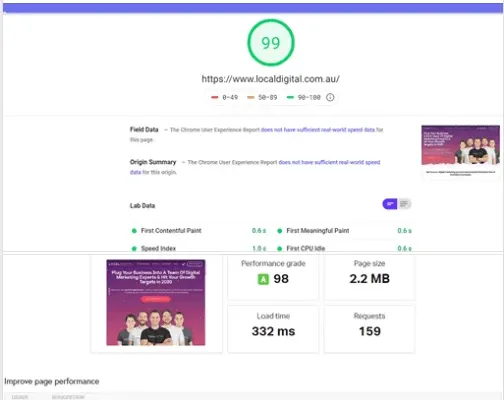504x400 pixels.
Task: Click the Speed Index label
Action: tap(158, 249)
